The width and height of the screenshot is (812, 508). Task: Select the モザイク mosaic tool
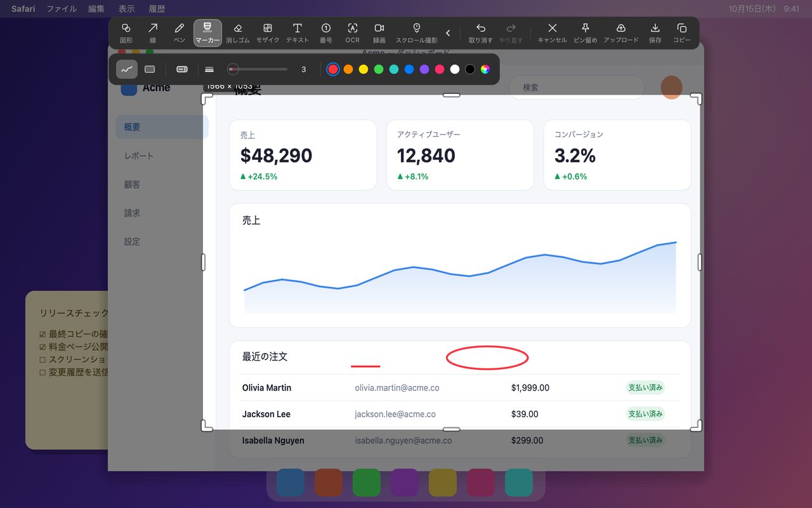tap(268, 33)
